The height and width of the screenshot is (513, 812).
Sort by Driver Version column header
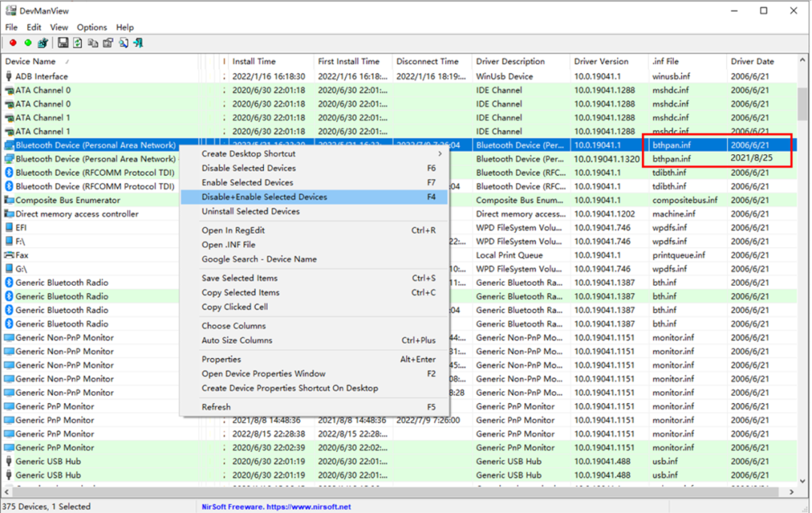(x=601, y=62)
